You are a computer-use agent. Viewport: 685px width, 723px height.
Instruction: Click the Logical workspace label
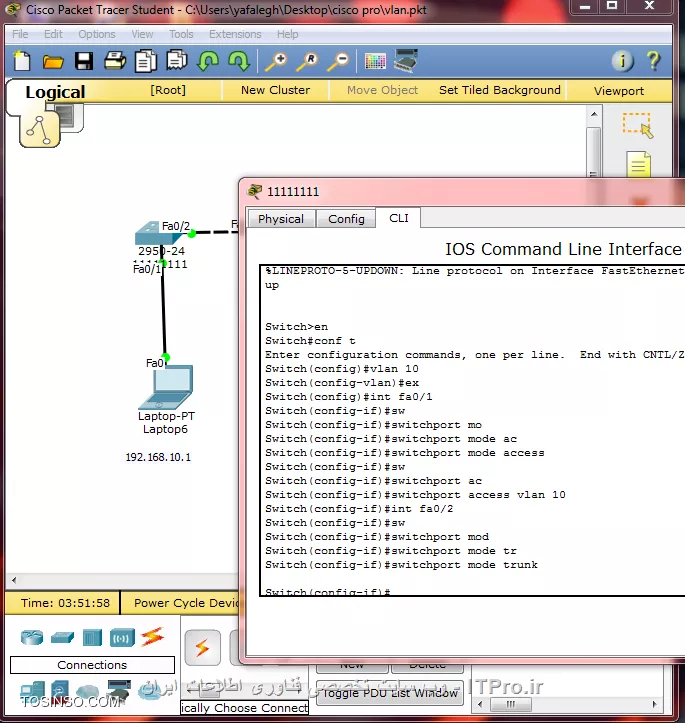(x=55, y=92)
